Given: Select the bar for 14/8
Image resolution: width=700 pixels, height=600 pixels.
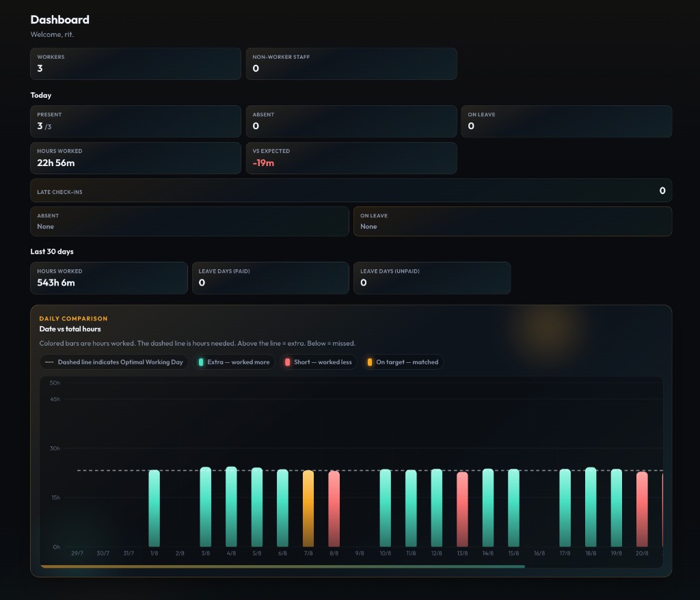Looking at the screenshot, I should pos(488,508).
